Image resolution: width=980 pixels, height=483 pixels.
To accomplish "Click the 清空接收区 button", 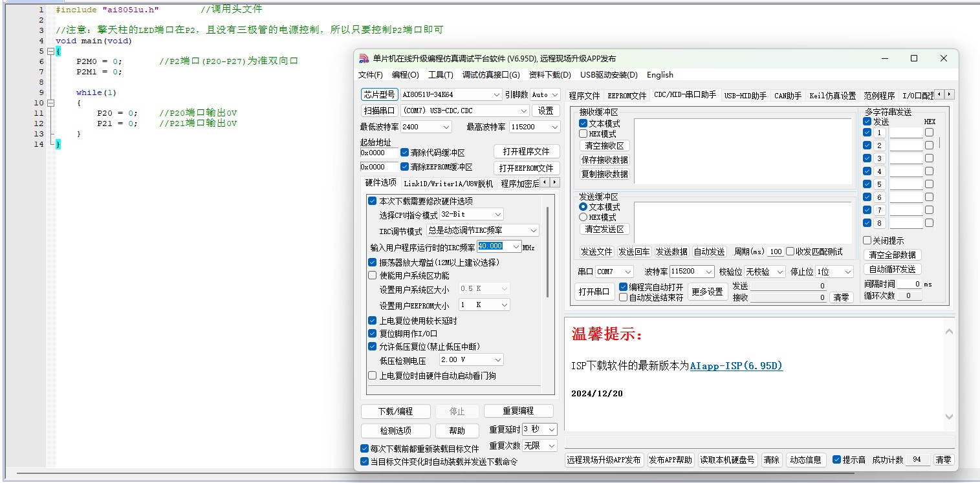I will point(605,146).
